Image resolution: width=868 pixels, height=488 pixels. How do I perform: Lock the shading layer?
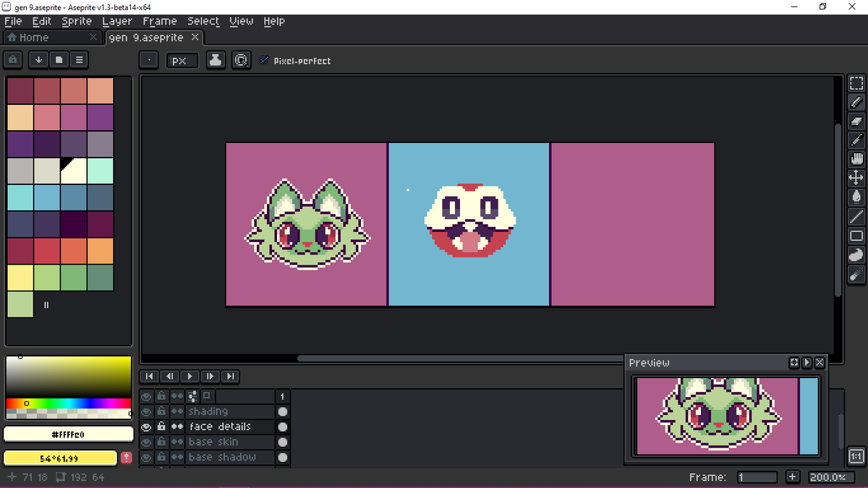point(162,411)
